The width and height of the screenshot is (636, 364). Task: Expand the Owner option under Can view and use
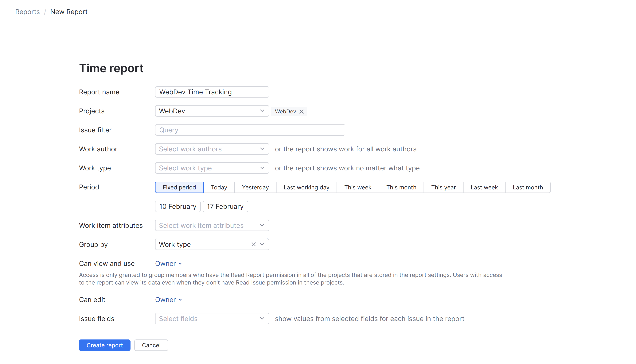pos(168,263)
